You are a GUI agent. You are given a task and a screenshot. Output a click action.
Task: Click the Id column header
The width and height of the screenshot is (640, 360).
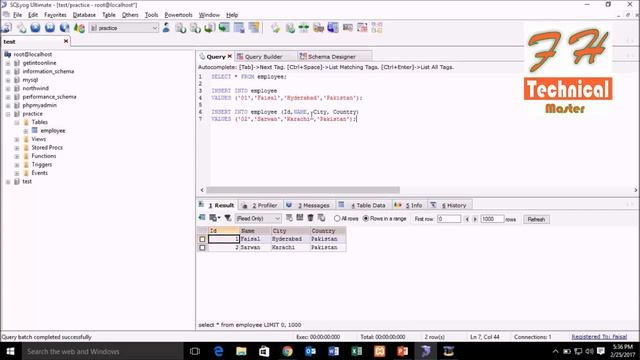click(223, 231)
